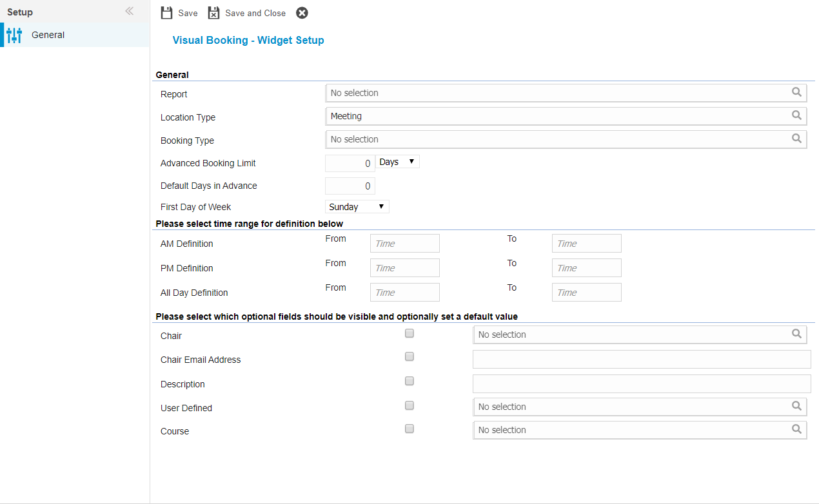Click the Course field search magnifier
Image resolution: width=819 pixels, height=504 pixels.
[797, 430]
